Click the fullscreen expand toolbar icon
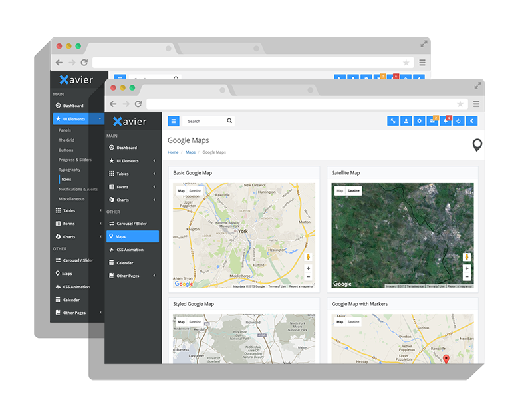 [393, 121]
